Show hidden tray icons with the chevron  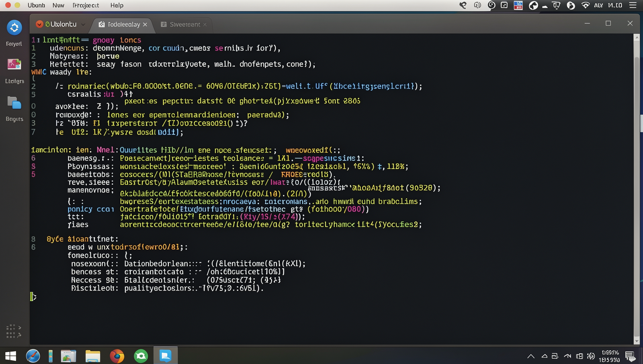(x=531, y=356)
